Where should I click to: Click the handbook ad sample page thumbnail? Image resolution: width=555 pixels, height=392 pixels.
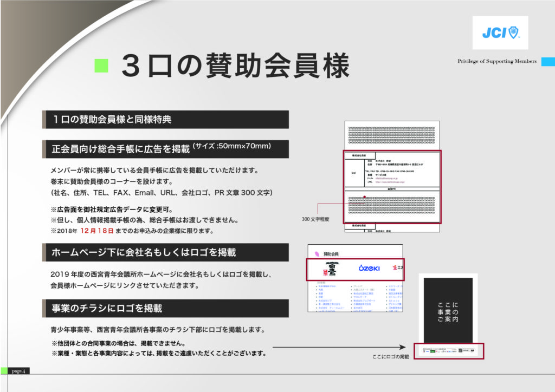[x=392, y=177]
